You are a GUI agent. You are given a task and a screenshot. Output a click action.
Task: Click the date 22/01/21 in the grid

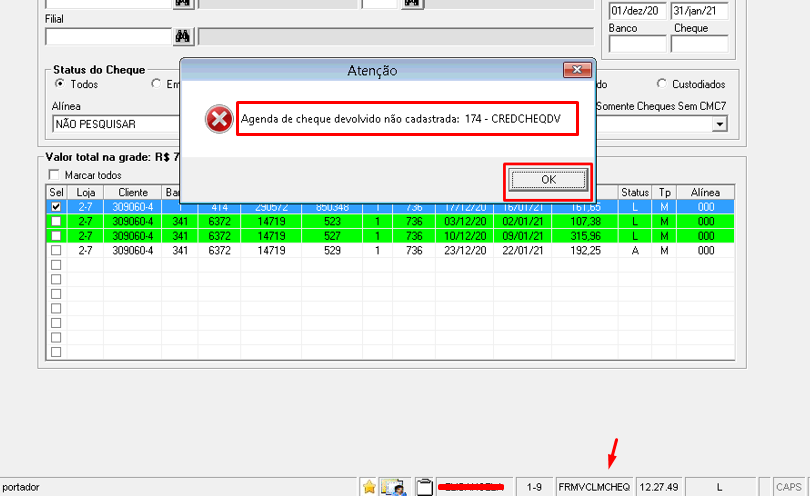pos(523,250)
